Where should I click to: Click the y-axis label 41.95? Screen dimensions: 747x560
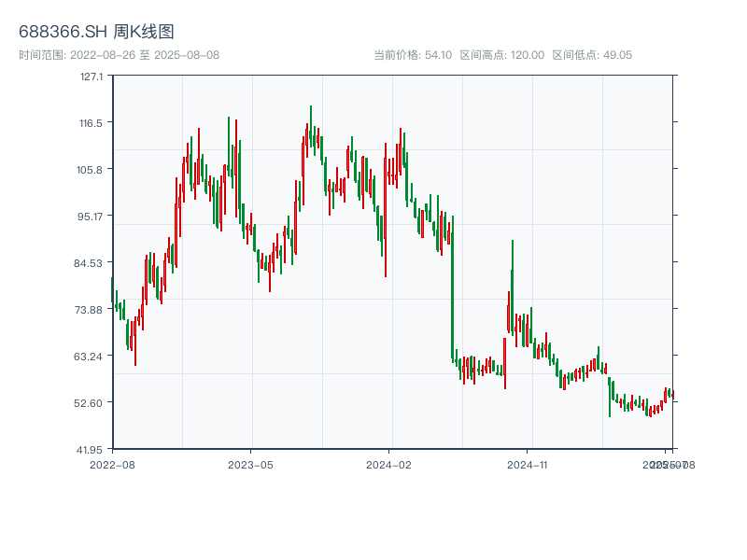tap(90, 450)
